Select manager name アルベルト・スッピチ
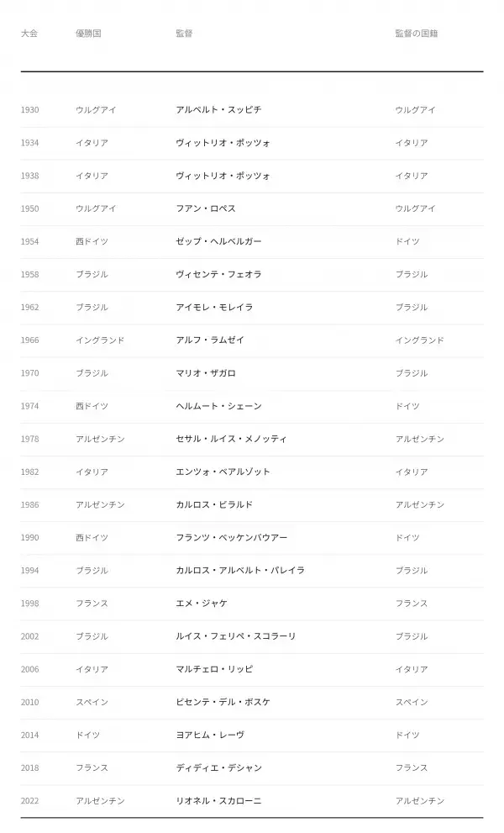Viewport: 504px width, 833px height. click(x=218, y=110)
